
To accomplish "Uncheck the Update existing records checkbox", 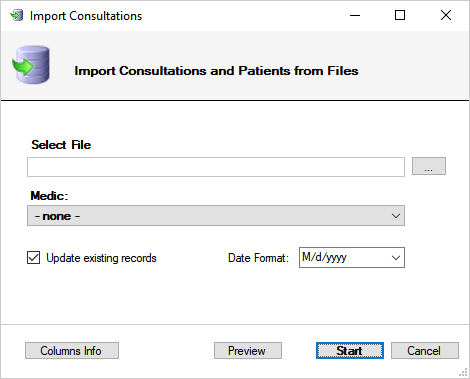I will (x=34, y=258).
